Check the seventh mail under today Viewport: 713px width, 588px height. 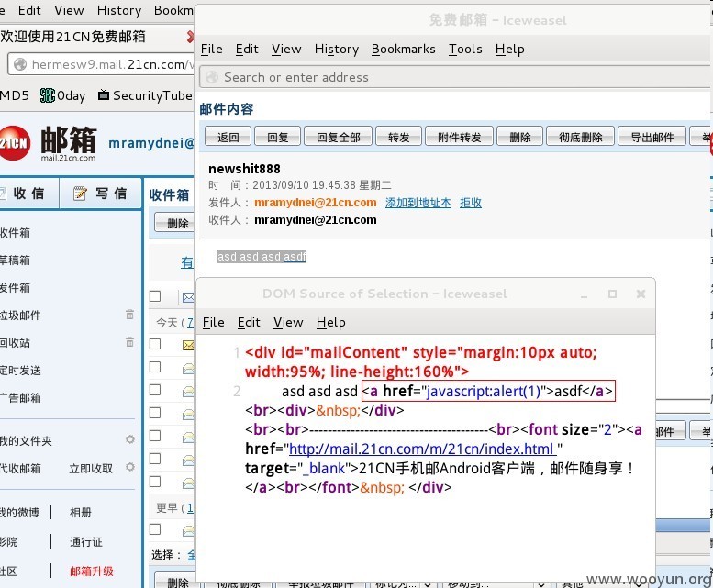[155, 482]
